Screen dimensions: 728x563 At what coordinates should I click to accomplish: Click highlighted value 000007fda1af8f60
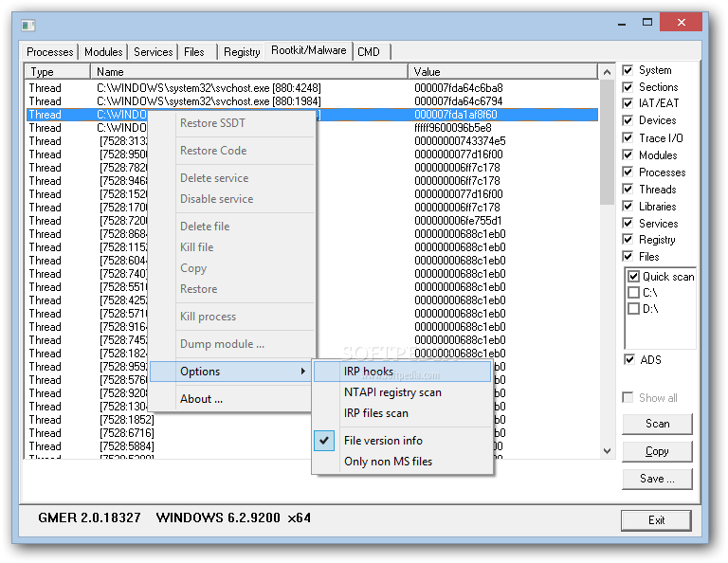(456, 115)
